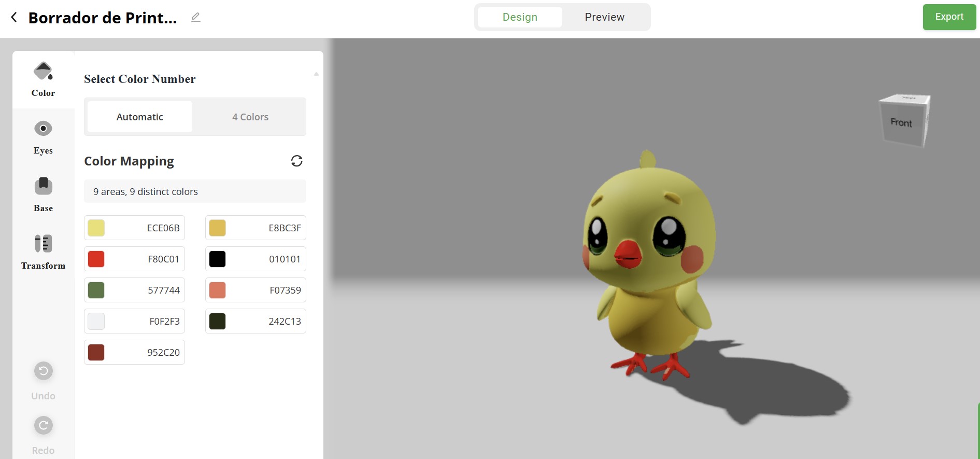Click the project title Borrador de Print
980x459 pixels.
point(103,18)
